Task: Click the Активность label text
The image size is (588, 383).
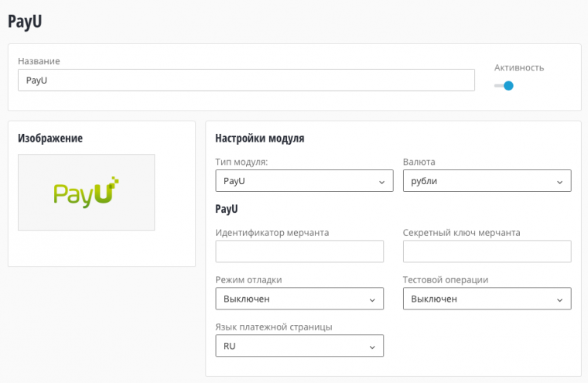Action: pos(518,67)
